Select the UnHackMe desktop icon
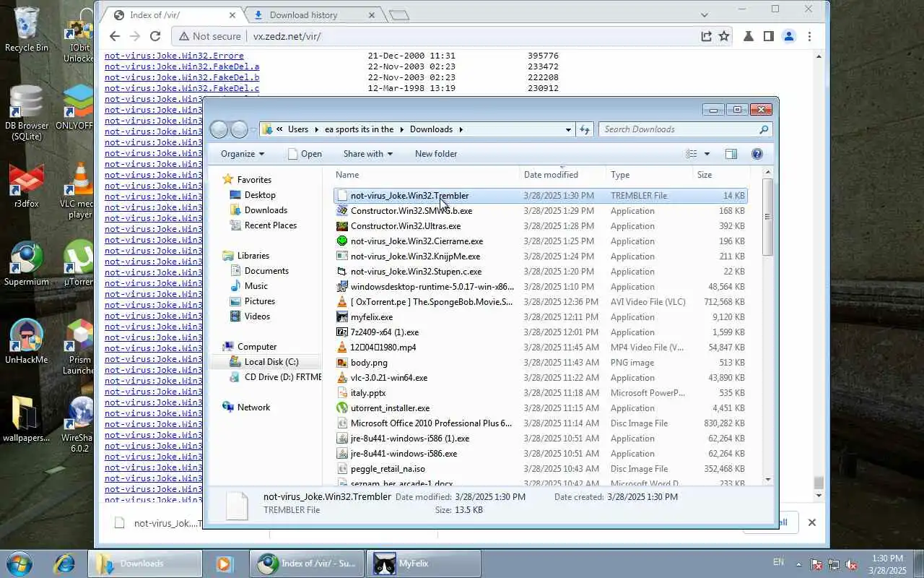Screen dimensions: 924x578 tap(27, 342)
